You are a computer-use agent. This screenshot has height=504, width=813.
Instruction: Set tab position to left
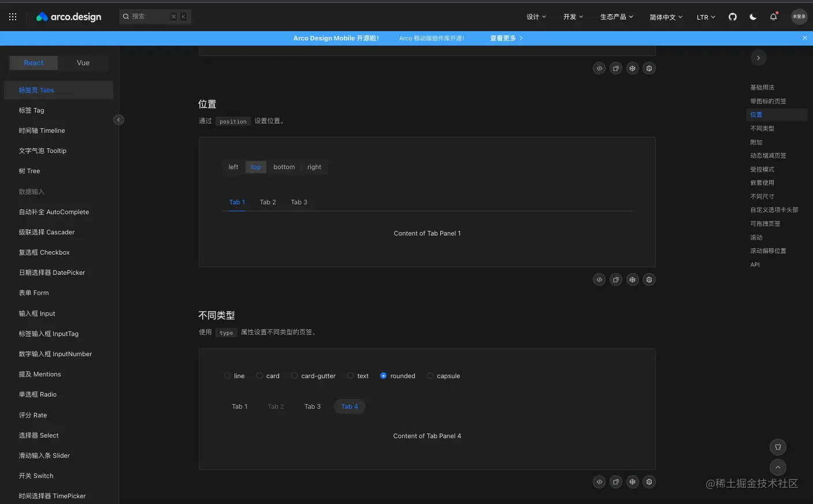[x=233, y=167]
